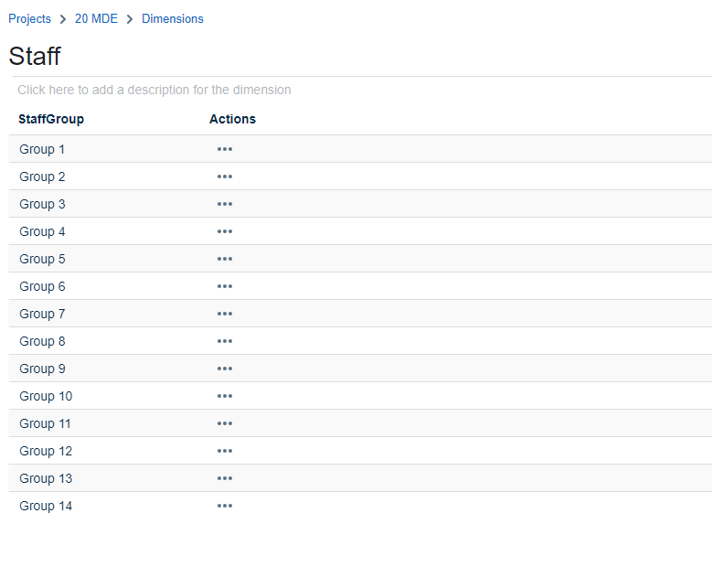
Task: Click the actions ellipsis for Group 10
Action: pos(225,396)
